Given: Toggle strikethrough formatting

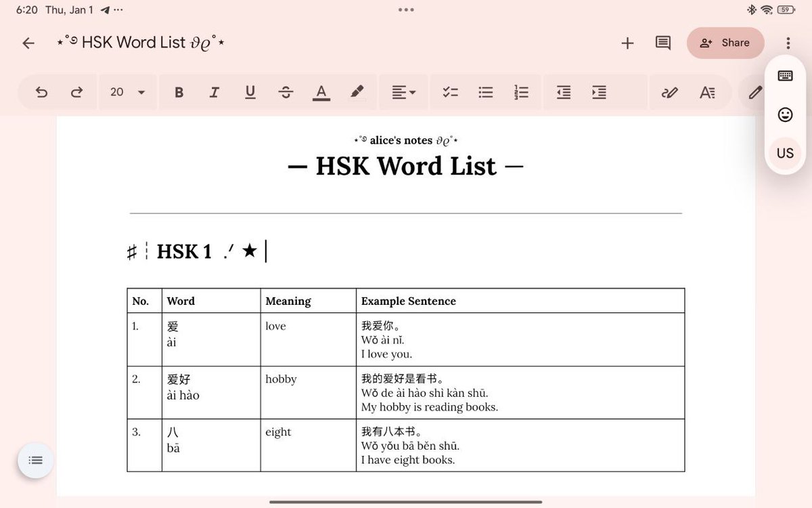Looking at the screenshot, I should (286, 92).
